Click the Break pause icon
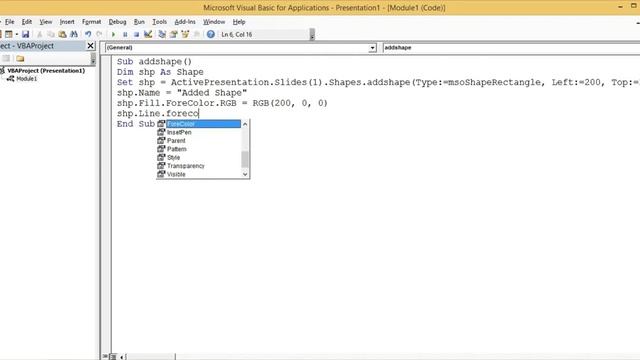 [125, 34]
